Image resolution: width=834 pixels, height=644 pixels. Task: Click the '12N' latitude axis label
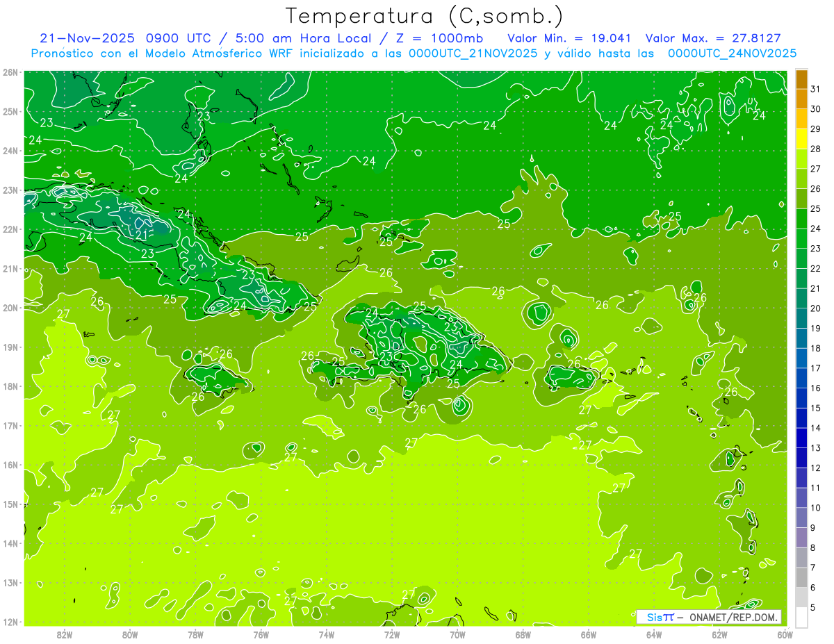10,622
